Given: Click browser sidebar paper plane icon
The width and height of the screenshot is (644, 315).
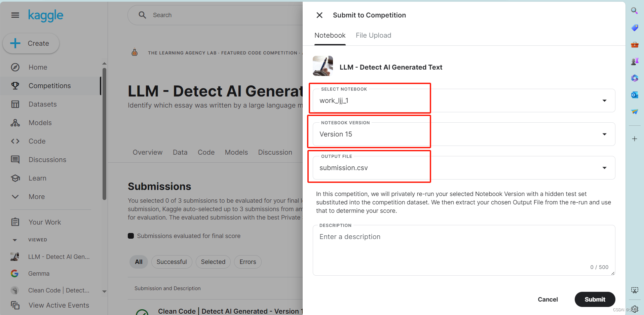Looking at the screenshot, I should (x=635, y=112).
